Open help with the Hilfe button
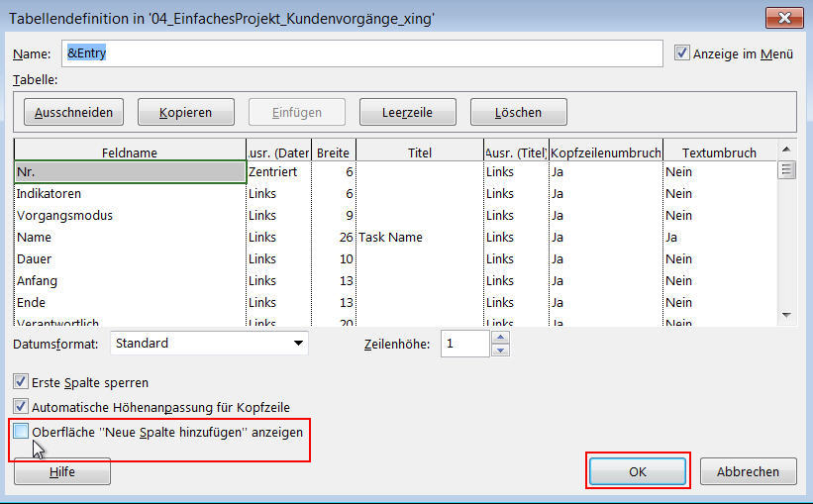The width and height of the screenshot is (813, 504). point(62,472)
